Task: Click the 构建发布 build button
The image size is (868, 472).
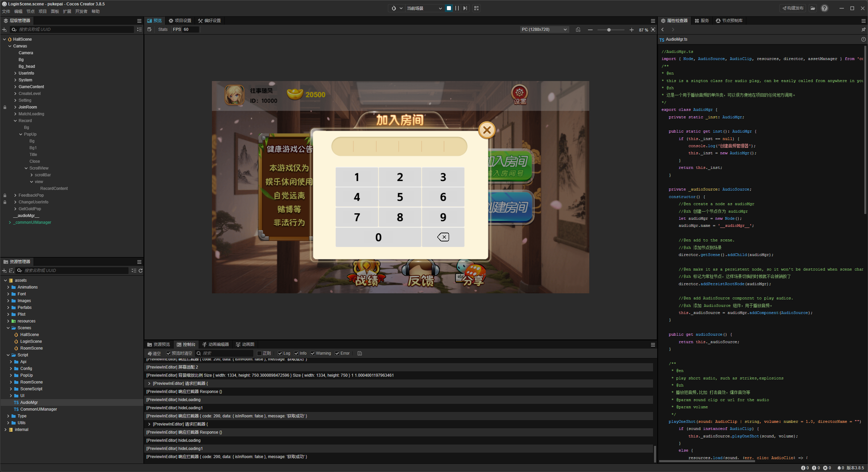Action: [x=793, y=8]
